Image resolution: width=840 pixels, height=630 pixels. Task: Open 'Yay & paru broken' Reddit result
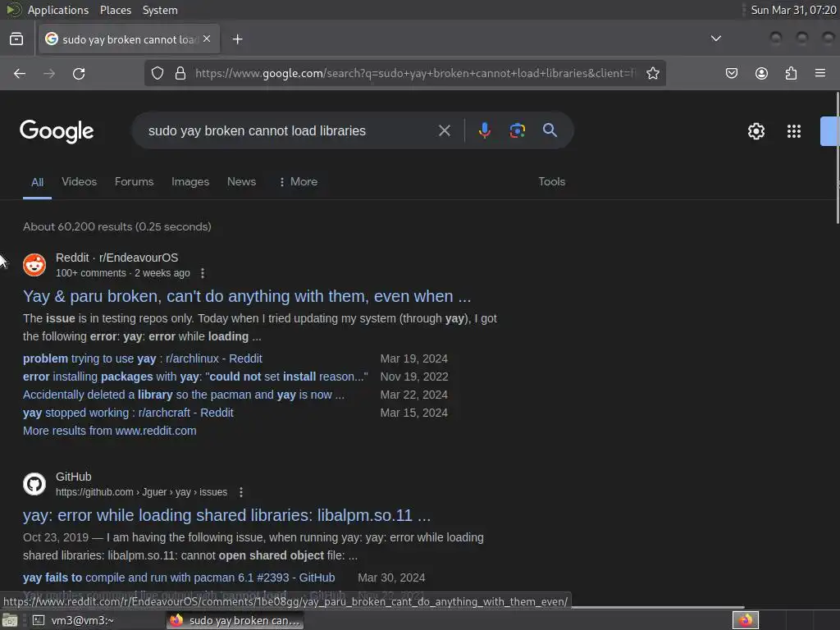click(247, 296)
